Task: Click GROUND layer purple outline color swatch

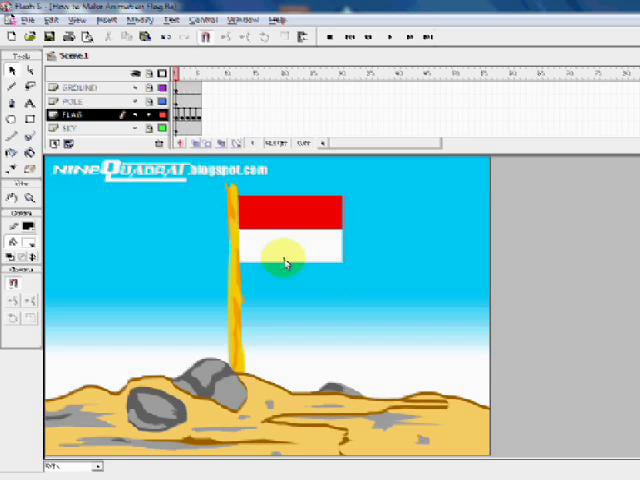Action: tap(162, 88)
